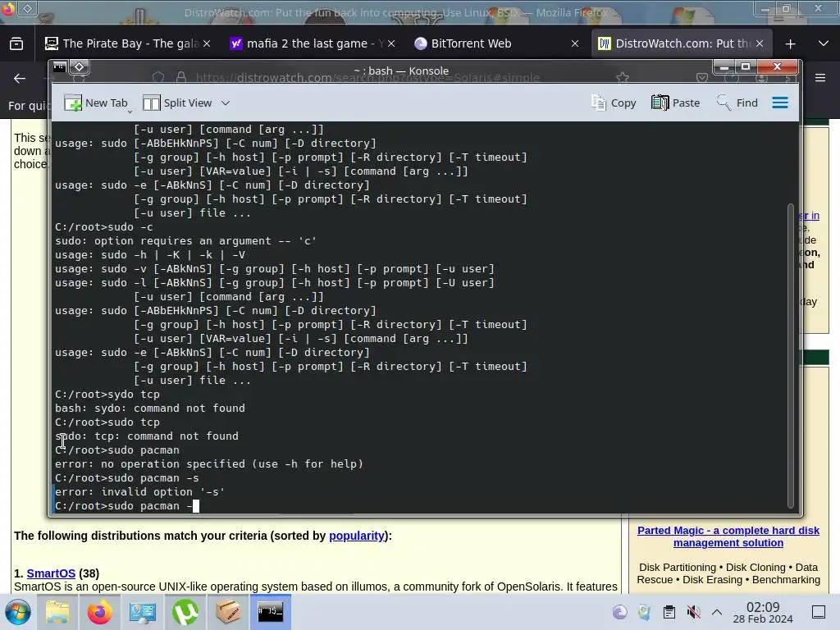This screenshot has width=840, height=630.
Task: Copy selected terminal text
Action: [614, 103]
